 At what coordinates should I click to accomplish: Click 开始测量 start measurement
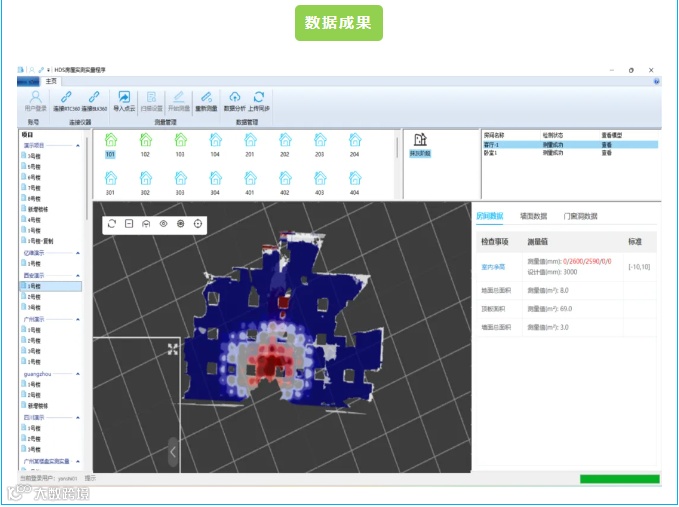coord(179,101)
